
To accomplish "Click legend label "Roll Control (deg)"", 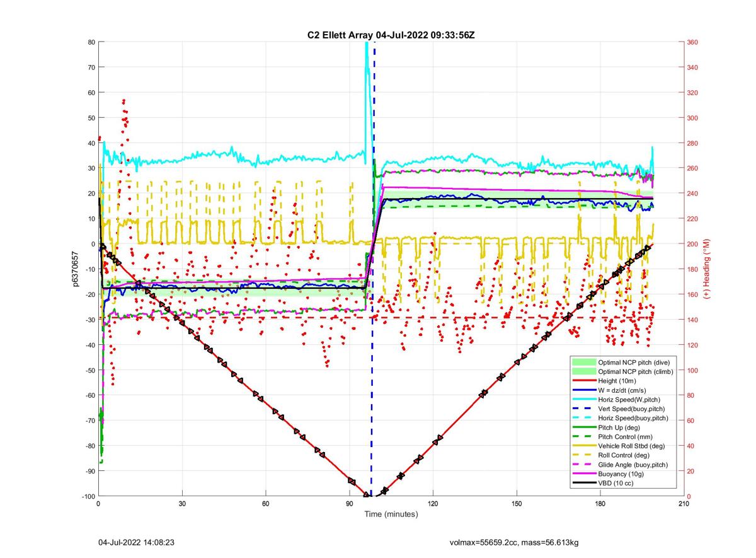I will (x=624, y=455).
